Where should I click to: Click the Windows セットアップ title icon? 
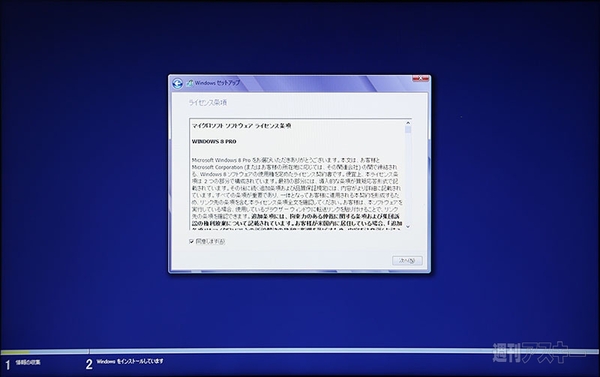pos(189,83)
